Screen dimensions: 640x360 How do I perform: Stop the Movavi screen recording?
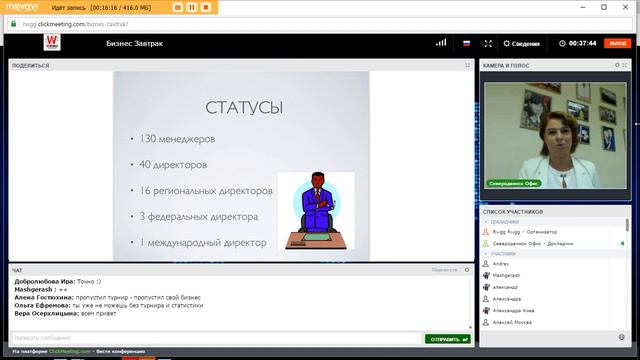click(x=206, y=7)
